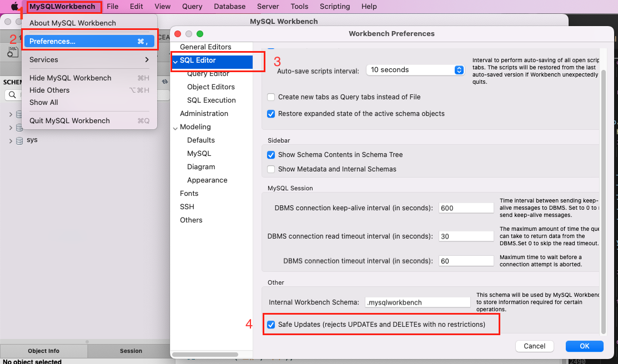This screenshot has height=364, width=618.
Task: Choose Hide Others menu entry
Action: click(89, 90)
